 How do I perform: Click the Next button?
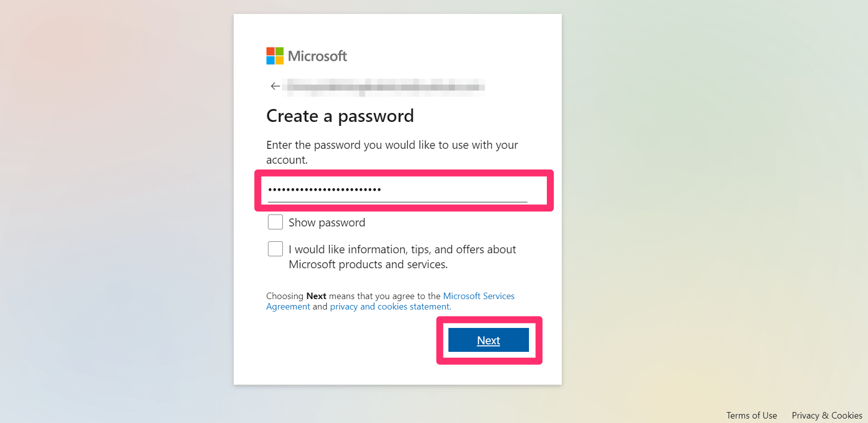pyautogui.click(x=489, y=340)
